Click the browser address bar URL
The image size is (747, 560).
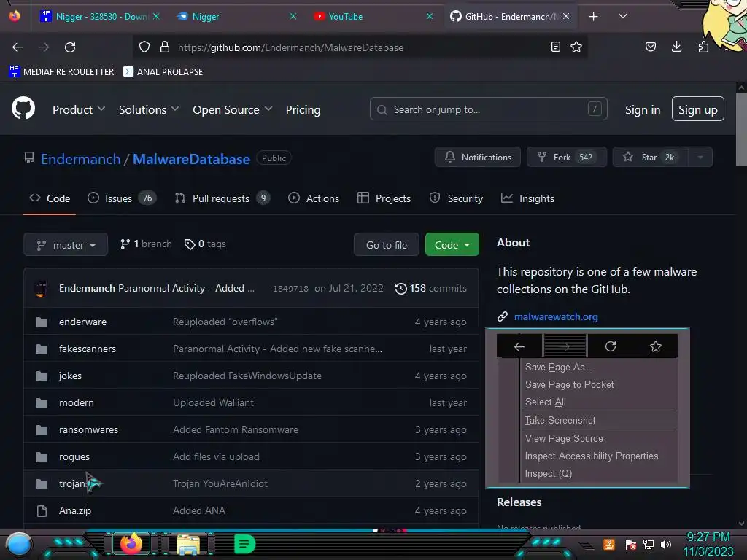tap(290, 47)
